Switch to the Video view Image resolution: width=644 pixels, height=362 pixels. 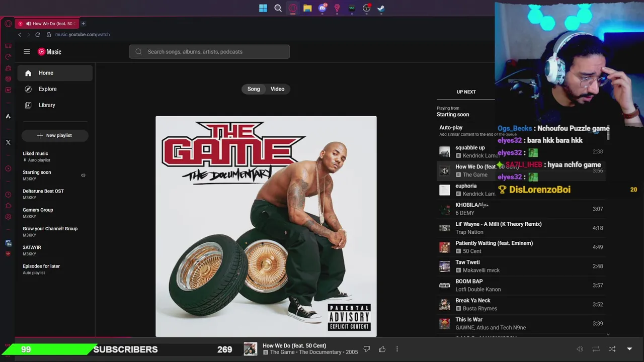coord(277,89)
